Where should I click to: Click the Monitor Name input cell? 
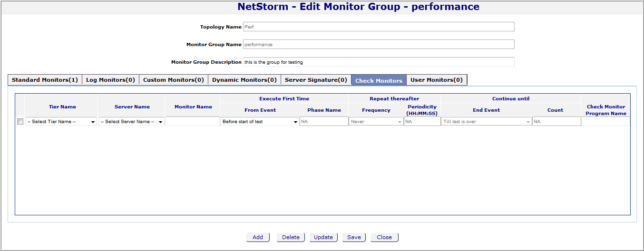tap(193, 122)
